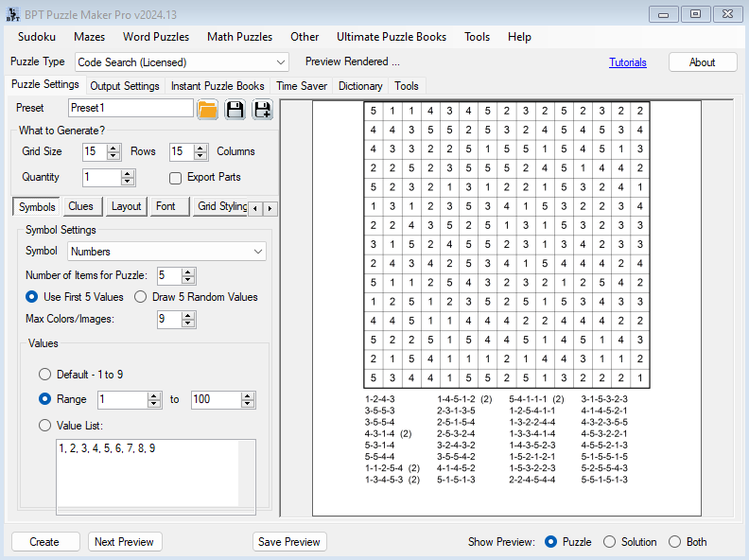The image size is (749, 560).
Task: Click the BPT app icon in title bar
Action: point(11,14)
